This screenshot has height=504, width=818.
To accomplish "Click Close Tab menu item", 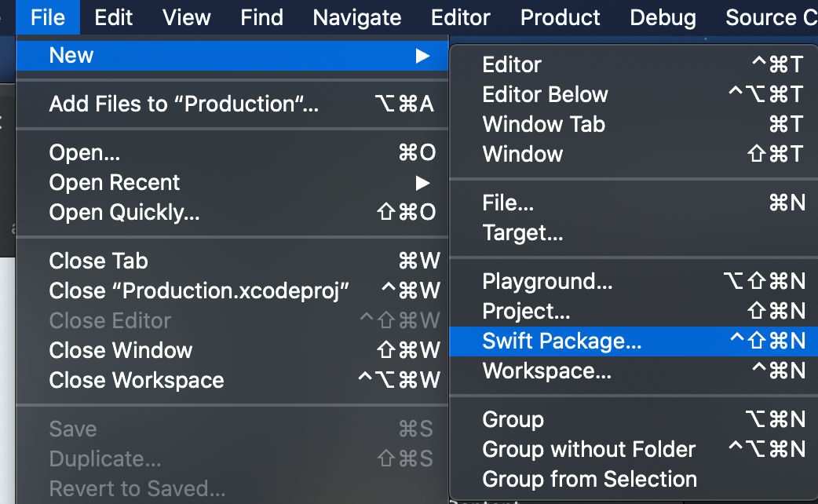I will (232, 261).
